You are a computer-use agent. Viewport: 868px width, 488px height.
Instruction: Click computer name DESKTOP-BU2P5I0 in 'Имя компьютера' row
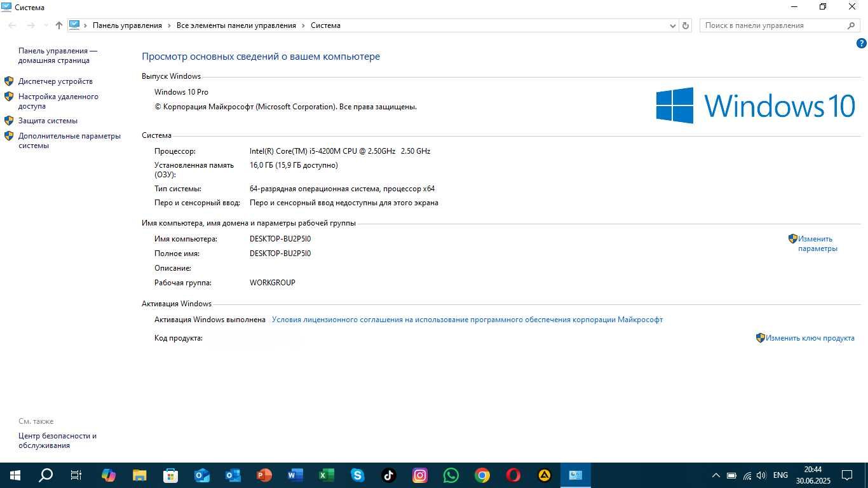click(280, 239)
